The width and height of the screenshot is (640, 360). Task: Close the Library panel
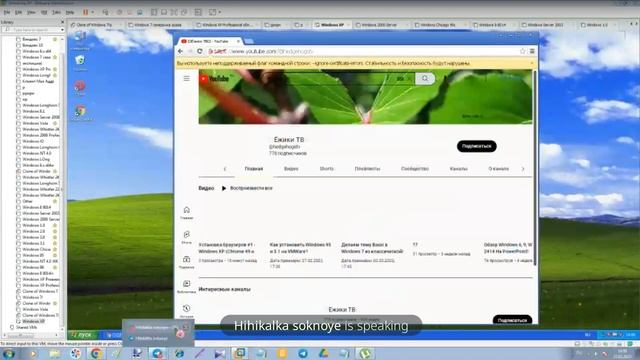62,22
